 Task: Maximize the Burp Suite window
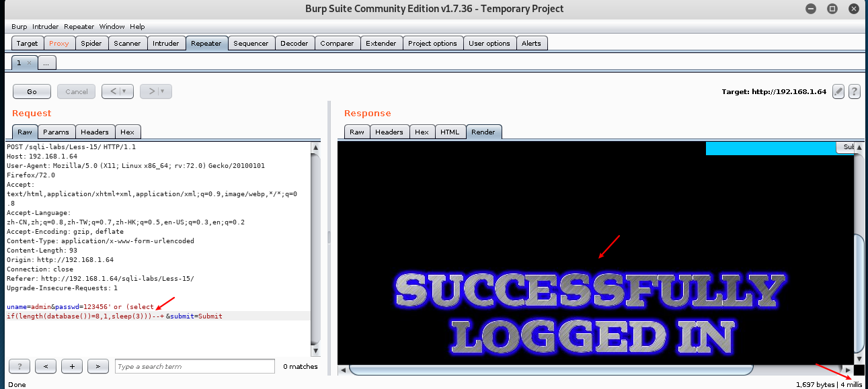point(832,9)
